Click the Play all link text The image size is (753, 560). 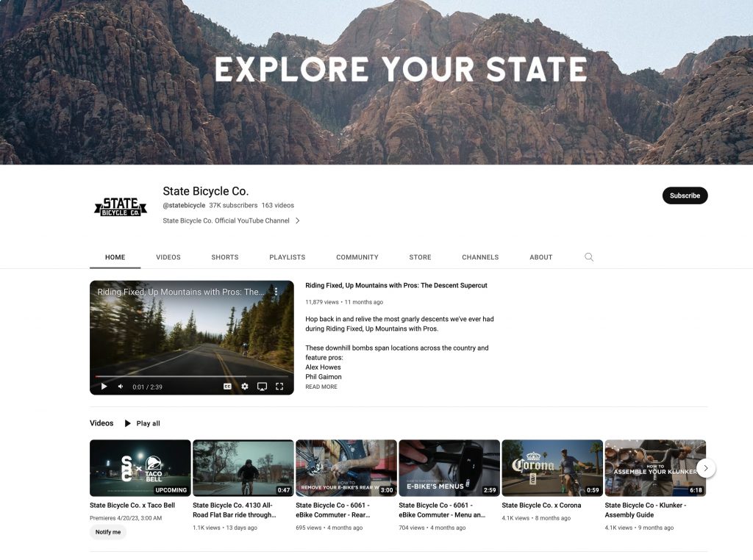point(148,423)
